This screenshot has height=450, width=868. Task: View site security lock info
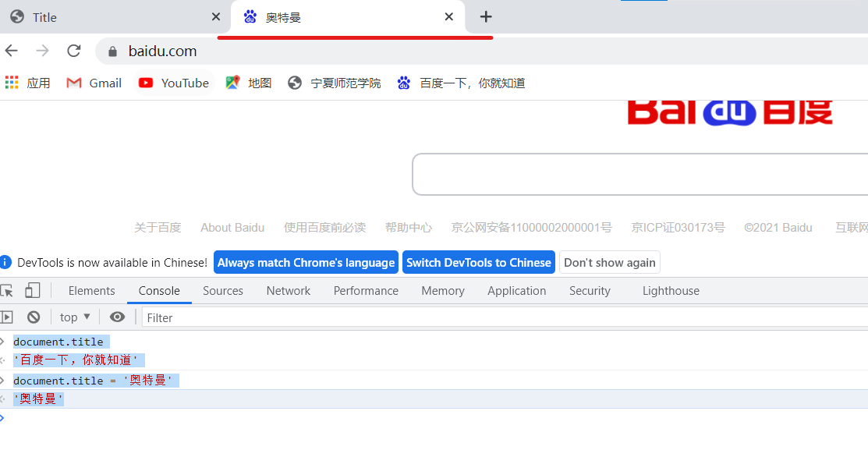(x=113, y=51)
